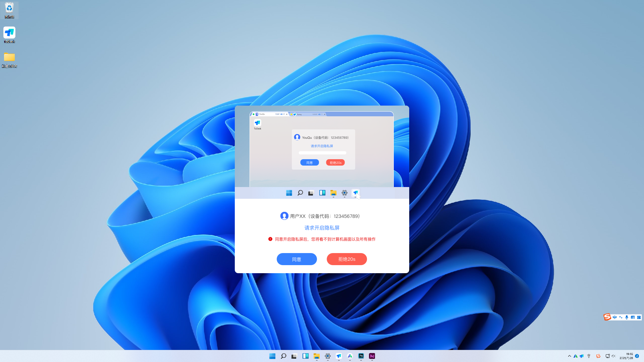The image size is (644, 362).
Task: Launch Photoshop from the taskbar
Action: pos(361,356)
